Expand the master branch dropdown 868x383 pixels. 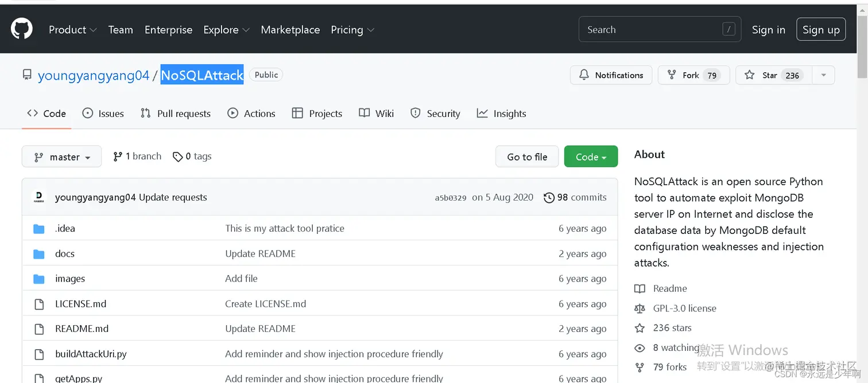point(61,157)
